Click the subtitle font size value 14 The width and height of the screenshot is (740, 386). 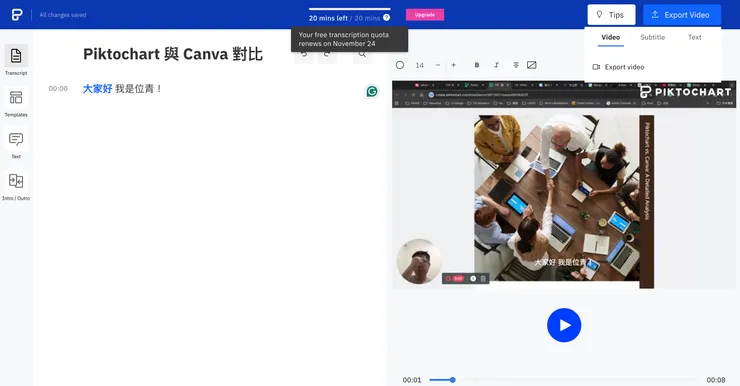click(x=420, y=65)
